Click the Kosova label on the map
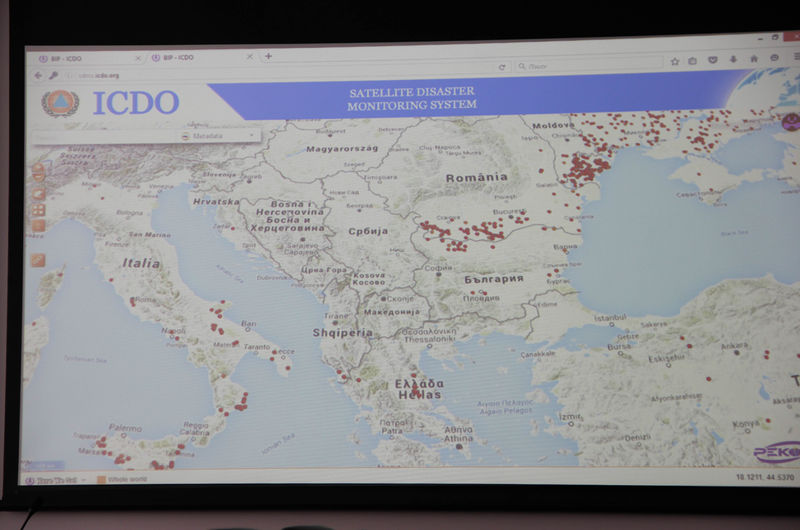This screenshot has height=530, width=800. [368, 275]
